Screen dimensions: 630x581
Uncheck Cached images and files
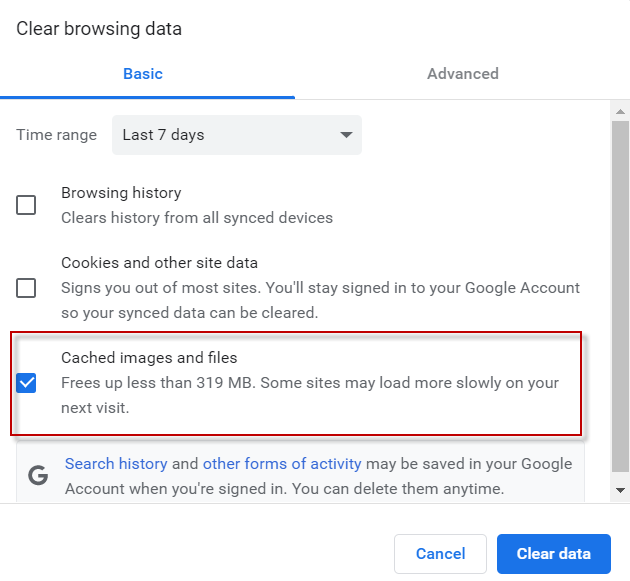(x=26, y=383)
